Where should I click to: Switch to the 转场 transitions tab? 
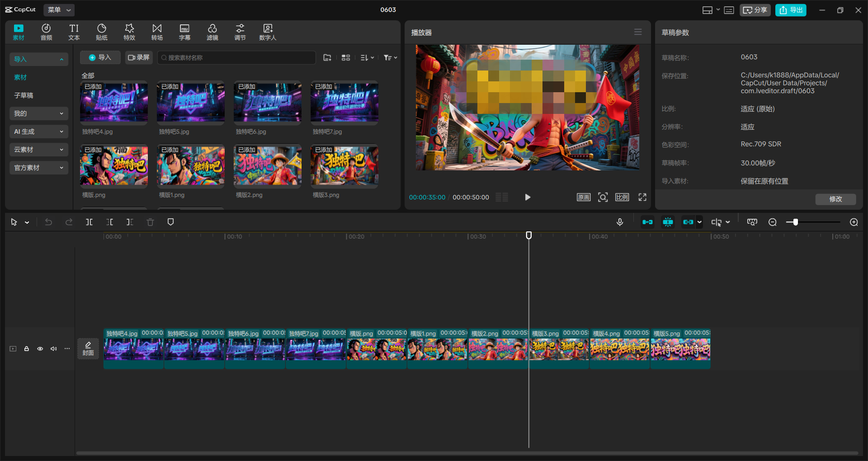157,32
